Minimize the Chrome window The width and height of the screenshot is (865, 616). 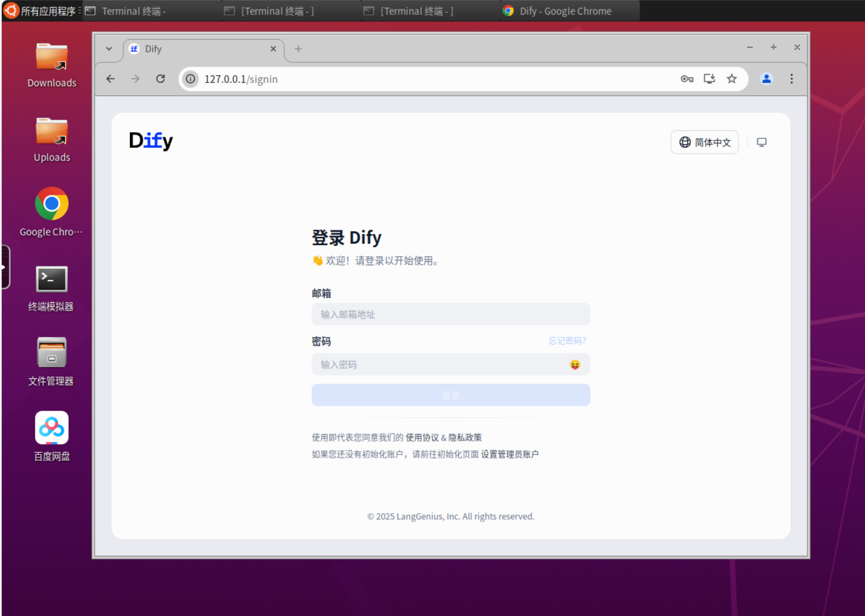[x=750, y=47]
